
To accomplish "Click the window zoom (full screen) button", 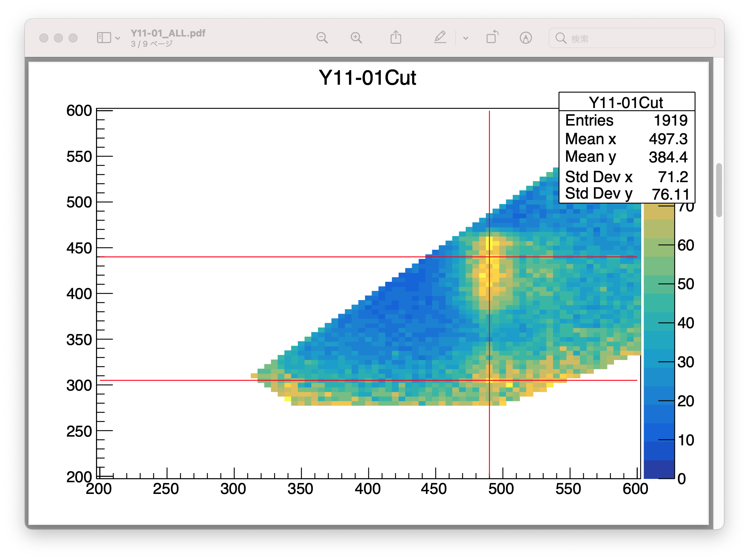I will tap(73, 38).
